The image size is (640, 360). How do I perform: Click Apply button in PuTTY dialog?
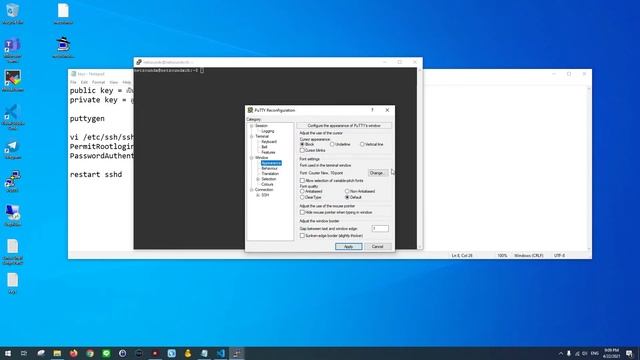(349, 247)
